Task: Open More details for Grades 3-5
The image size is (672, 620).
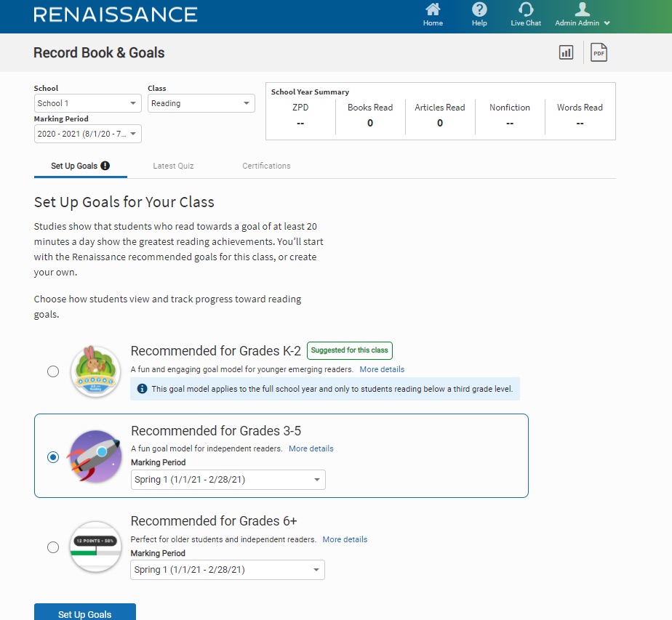Action: (x=311, y=448)
